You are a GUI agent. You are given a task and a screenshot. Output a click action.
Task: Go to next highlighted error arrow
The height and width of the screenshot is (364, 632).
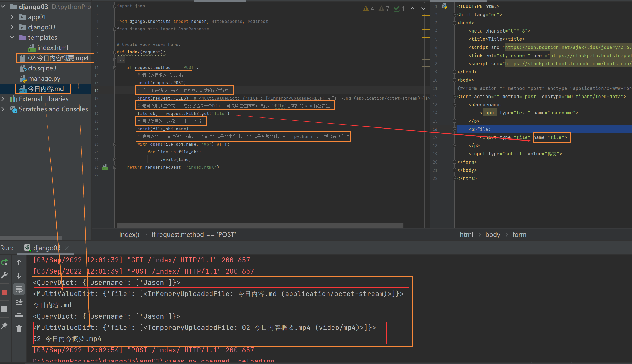pos(423,8)
